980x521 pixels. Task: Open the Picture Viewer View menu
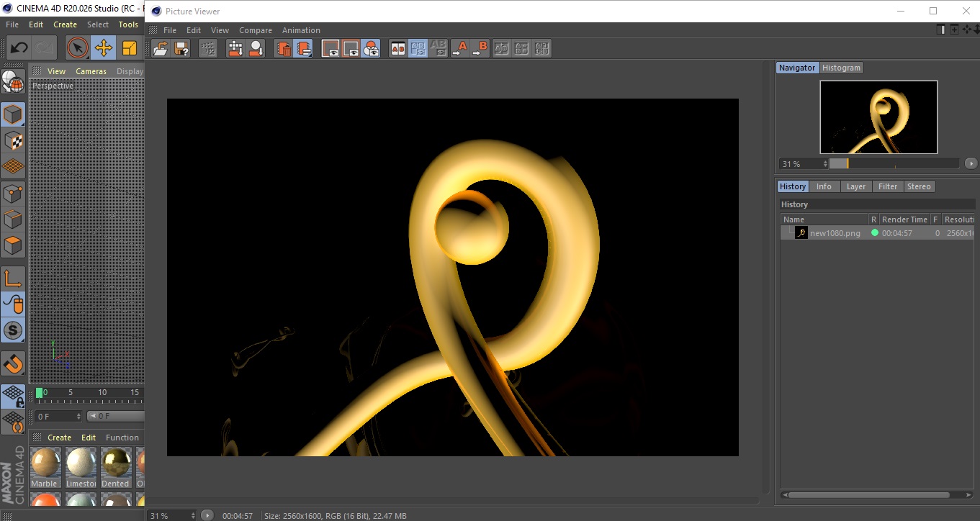coord(220,30)
